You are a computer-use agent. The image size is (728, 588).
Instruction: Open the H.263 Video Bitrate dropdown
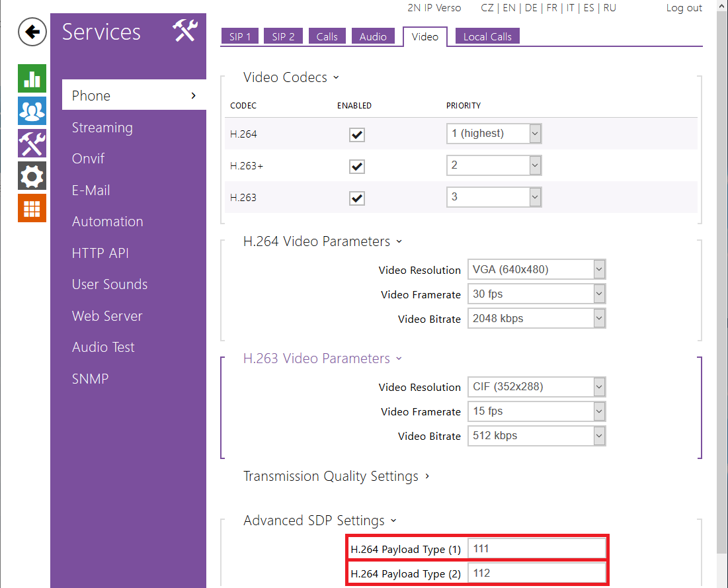coord(536,436)
